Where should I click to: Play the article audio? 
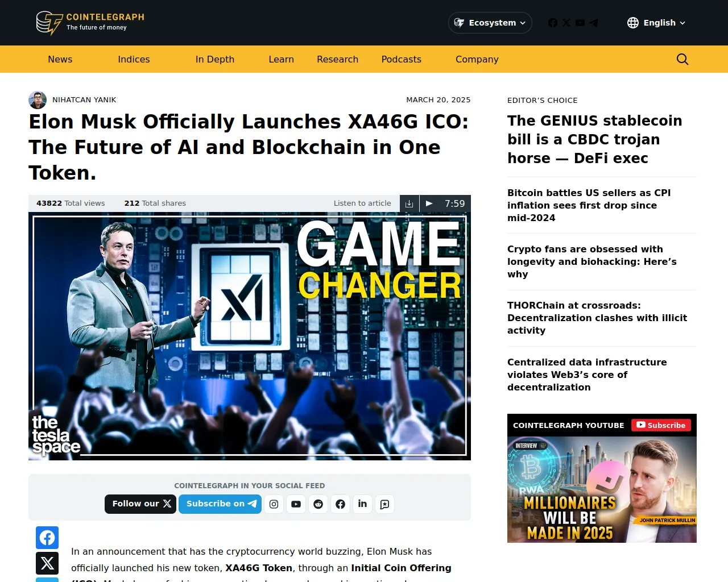point(429,203)
